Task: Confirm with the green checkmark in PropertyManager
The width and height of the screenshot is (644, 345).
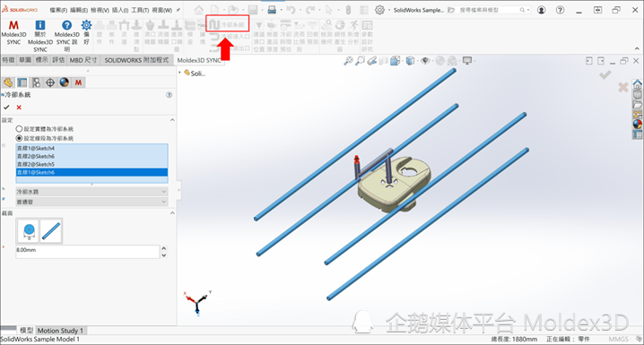Action: pos(6,107)
